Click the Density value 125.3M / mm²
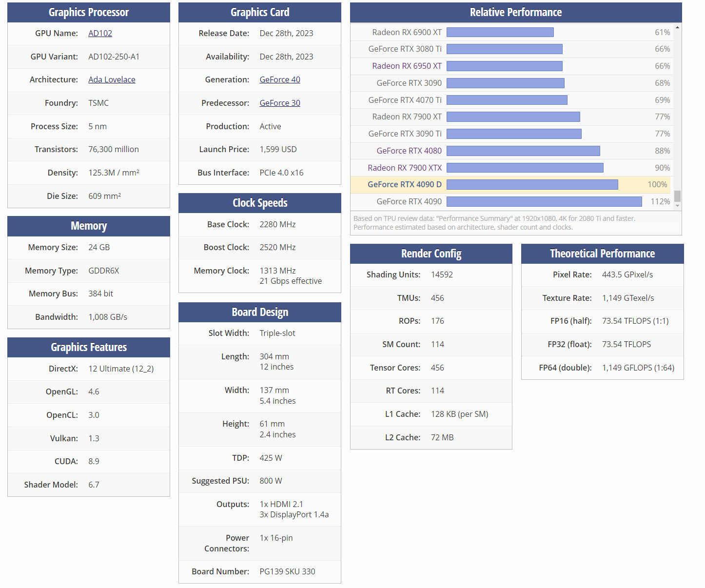 pos(114,173)
